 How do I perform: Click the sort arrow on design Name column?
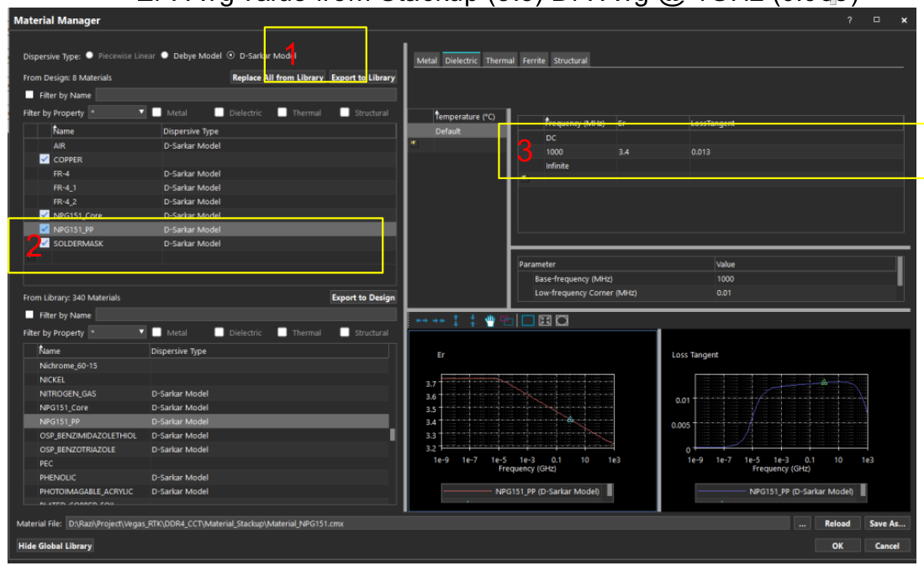(x=55, y=127)
